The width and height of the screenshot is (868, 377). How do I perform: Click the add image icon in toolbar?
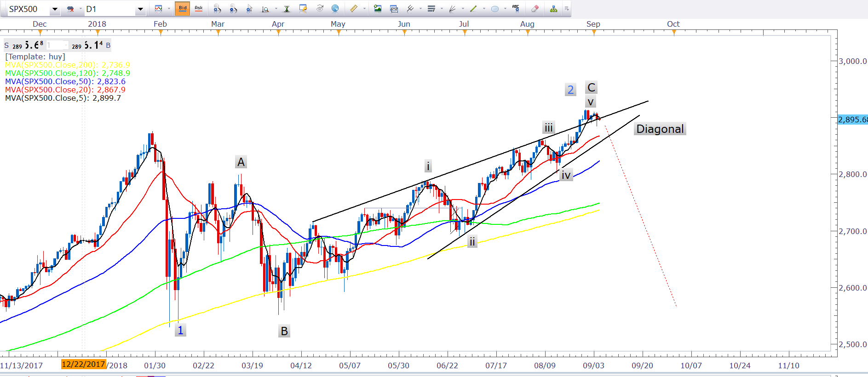click(x=378, y=9)
